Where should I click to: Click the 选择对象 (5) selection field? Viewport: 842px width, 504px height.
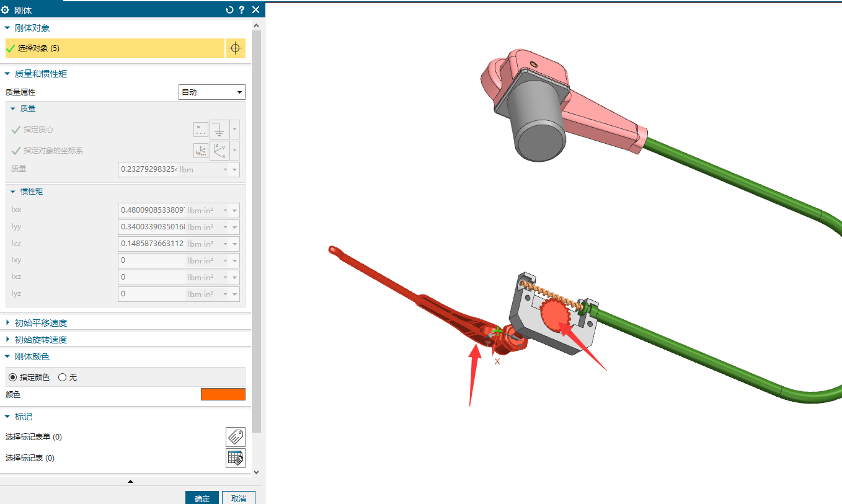pos(115,48)
